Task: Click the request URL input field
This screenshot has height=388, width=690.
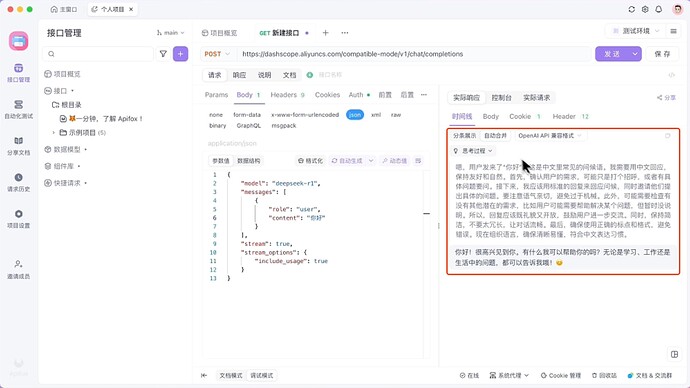Action: [x=414, y=54]
